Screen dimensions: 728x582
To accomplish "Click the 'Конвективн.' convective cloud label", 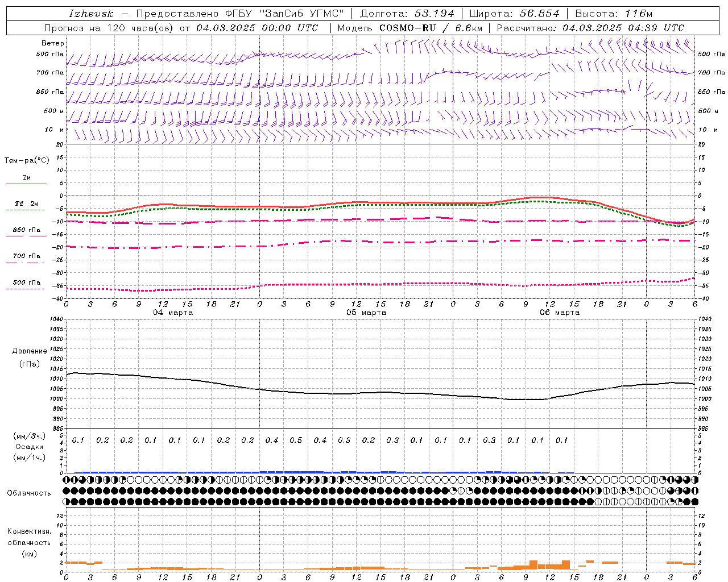I will pyautogui.click(x=29, y=531).
